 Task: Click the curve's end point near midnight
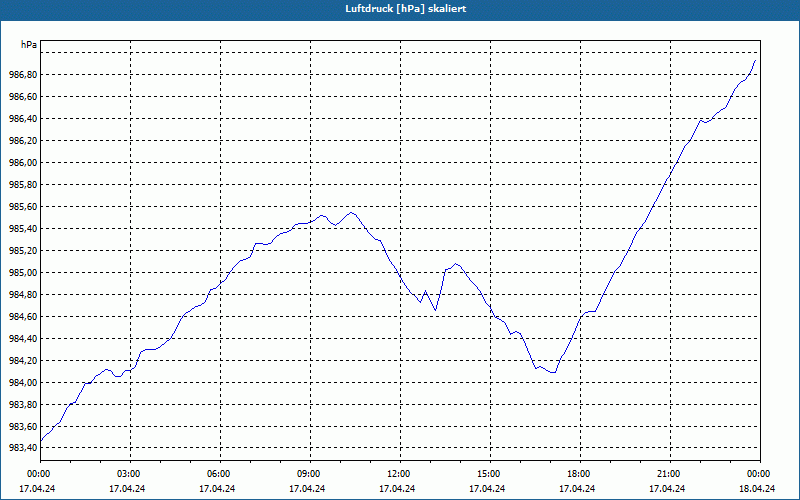point(755,61)
